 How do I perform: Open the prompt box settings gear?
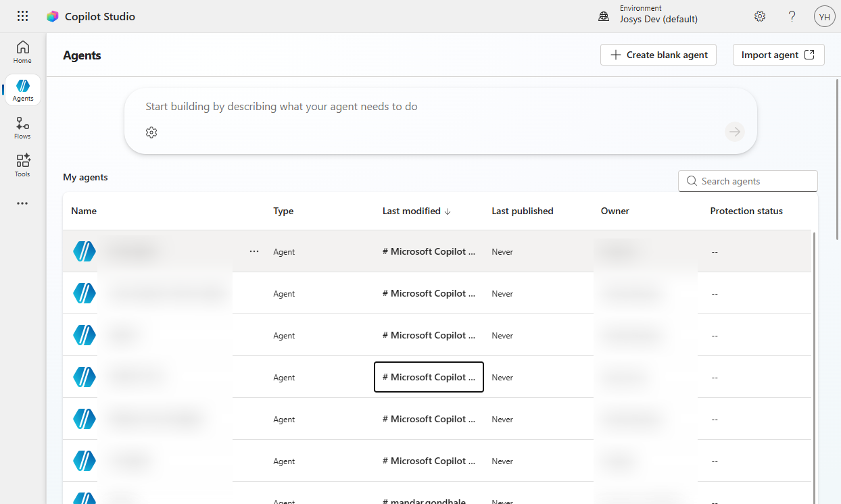[x=151, y=132]
